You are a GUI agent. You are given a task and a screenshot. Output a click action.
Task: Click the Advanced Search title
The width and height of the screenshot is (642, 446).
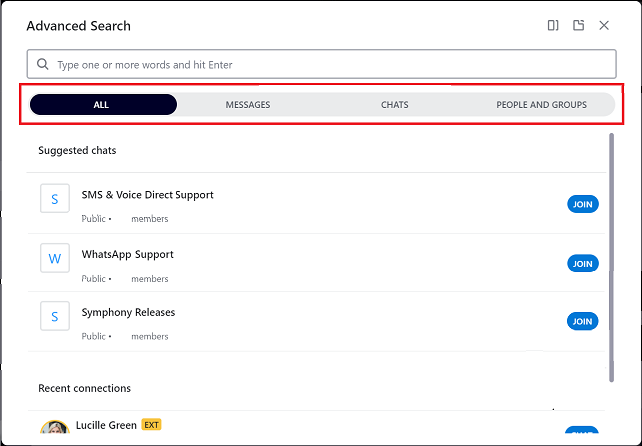click(79, 26)
